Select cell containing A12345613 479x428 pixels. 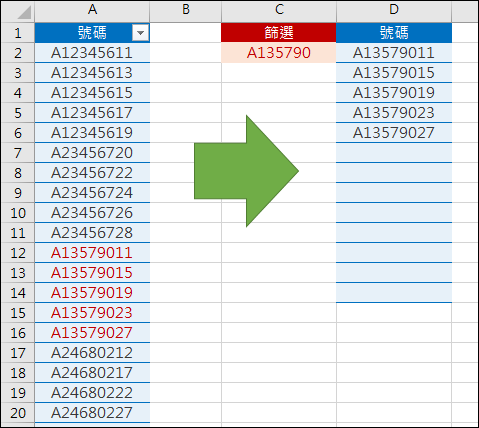(92, 73)
